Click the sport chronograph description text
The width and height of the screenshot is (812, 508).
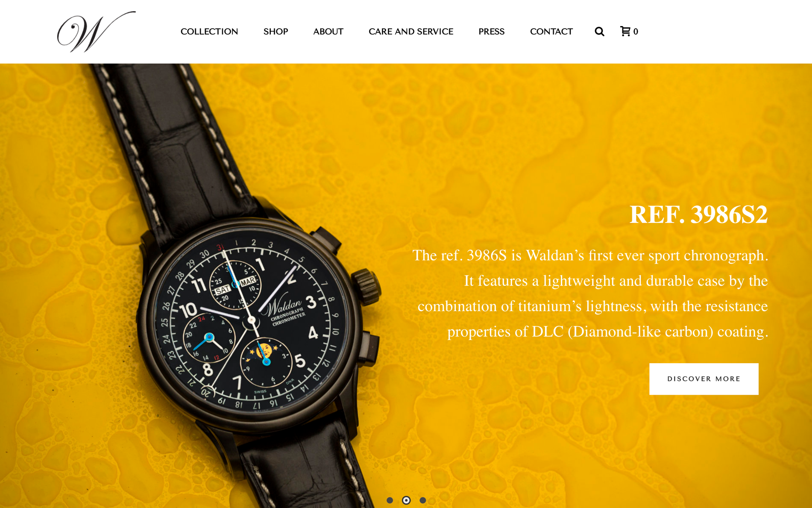click(590, 294)
